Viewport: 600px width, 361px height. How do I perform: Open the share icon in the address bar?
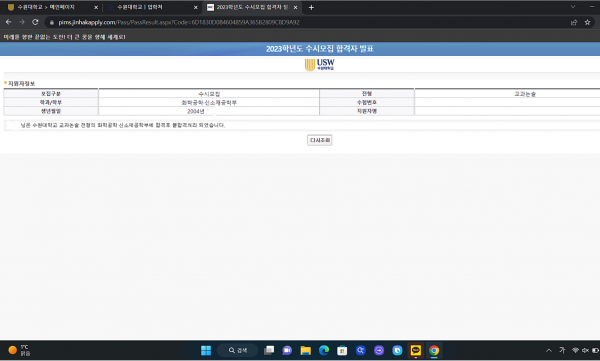click(x=574, y=22)
